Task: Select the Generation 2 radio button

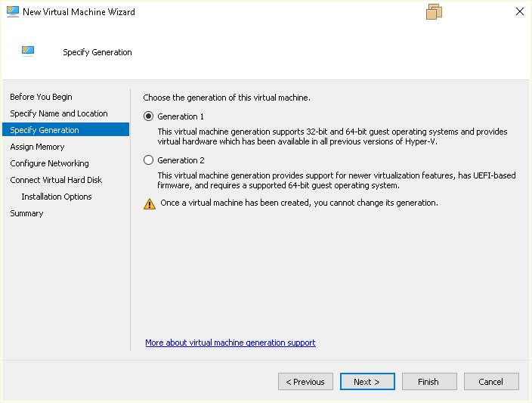Action: 149,160
